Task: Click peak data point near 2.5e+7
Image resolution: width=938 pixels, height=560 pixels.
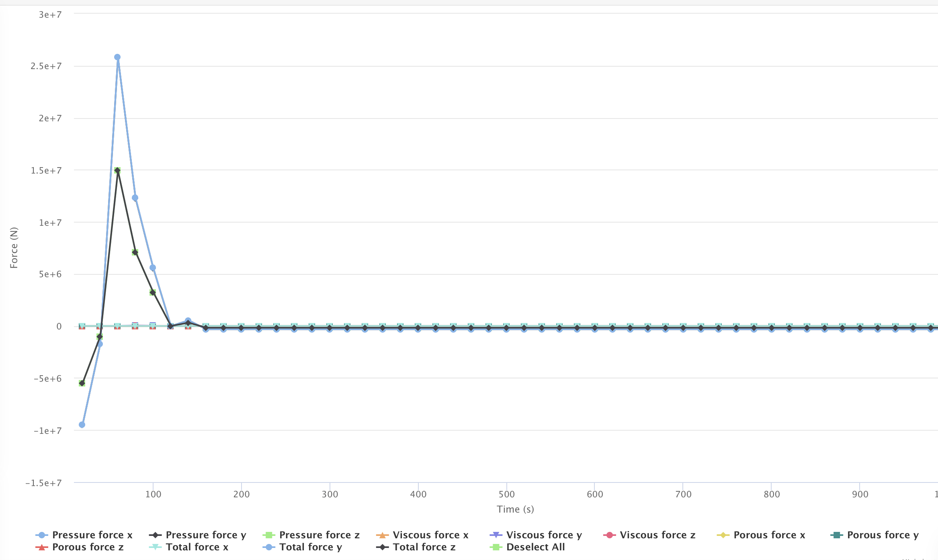Action: (x=117, y=57)
